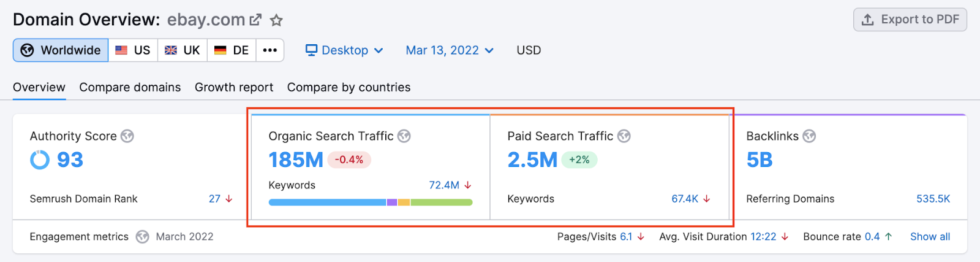This screenshot has width=980, height=262.
Task: Star ebay.com as favorite
Action: (x=276, y=20)
